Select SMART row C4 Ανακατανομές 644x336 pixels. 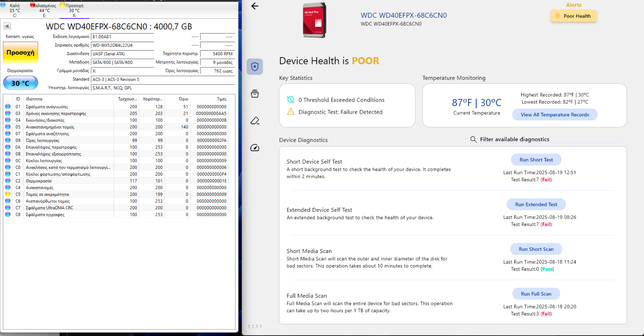(116, 188)
